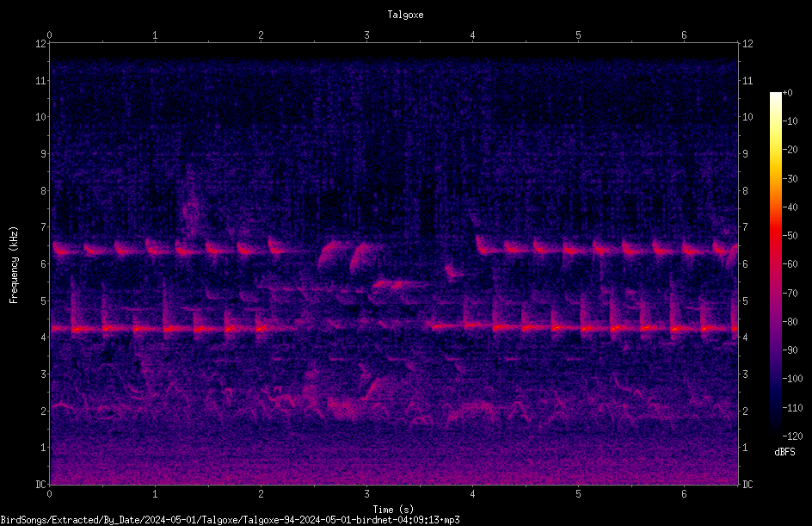Click the +0 label on the color scale

click(x=788, y=93)
